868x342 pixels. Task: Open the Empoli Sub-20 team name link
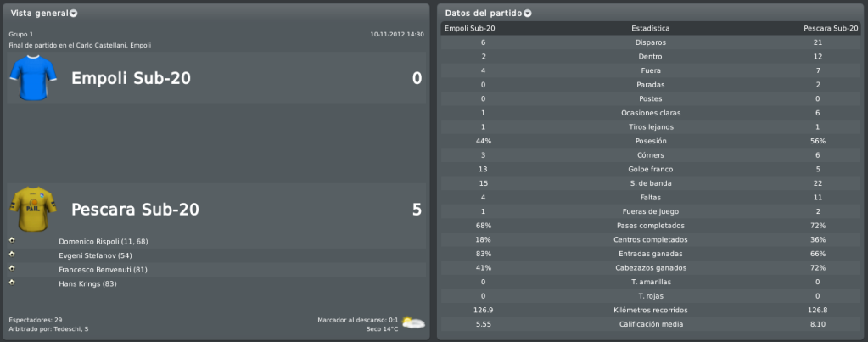pos(132,79)
